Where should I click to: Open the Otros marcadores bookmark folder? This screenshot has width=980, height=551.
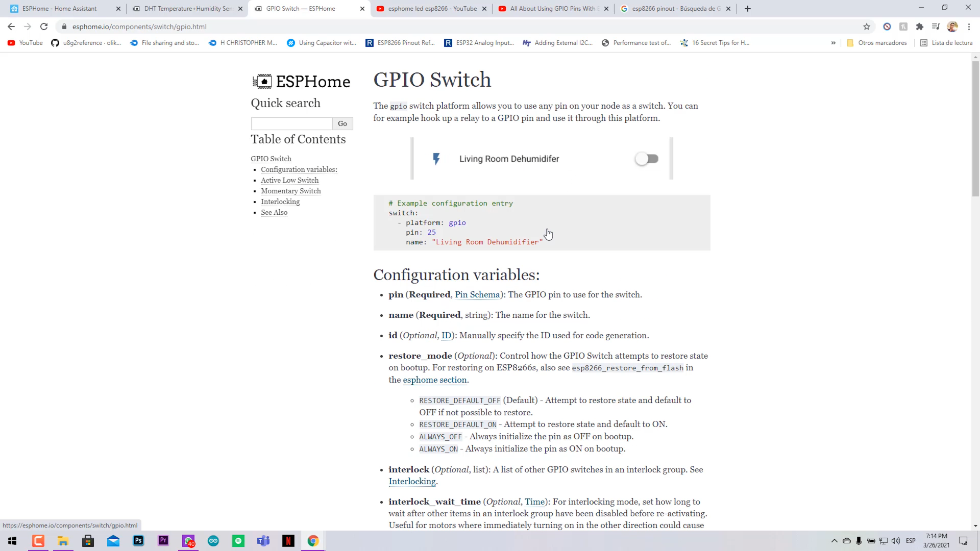(877, 43)
